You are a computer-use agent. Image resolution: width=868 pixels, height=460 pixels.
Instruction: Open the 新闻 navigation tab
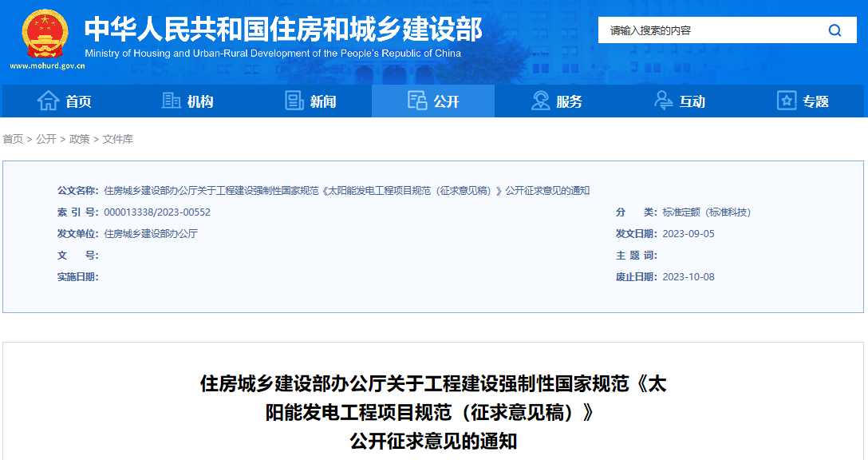tap(323, 101)
